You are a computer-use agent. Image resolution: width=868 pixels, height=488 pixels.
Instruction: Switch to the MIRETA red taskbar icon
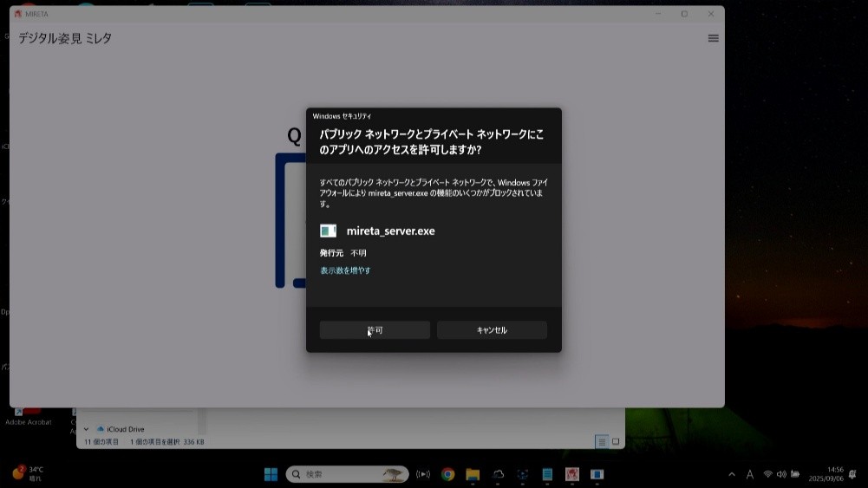point(572,474)
